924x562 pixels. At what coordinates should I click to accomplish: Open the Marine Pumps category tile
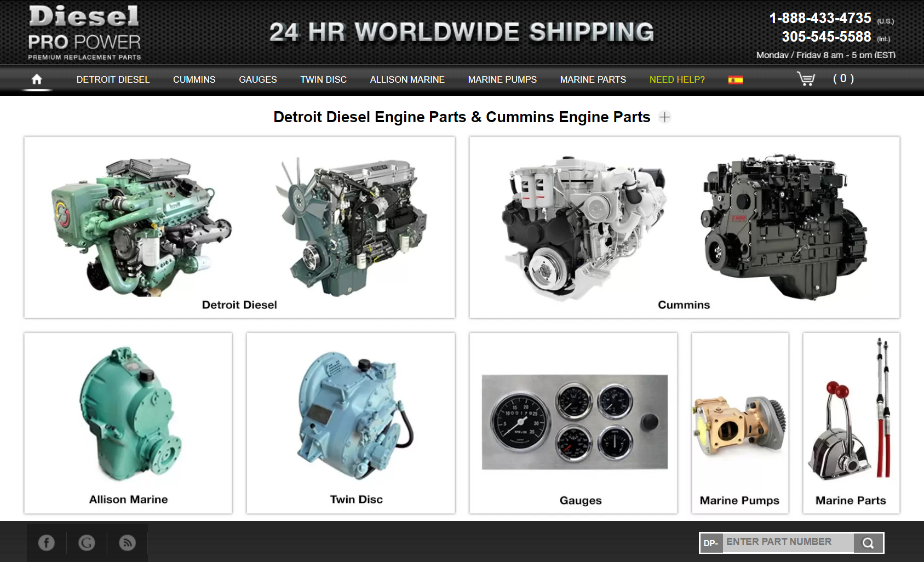coord(739,423)
